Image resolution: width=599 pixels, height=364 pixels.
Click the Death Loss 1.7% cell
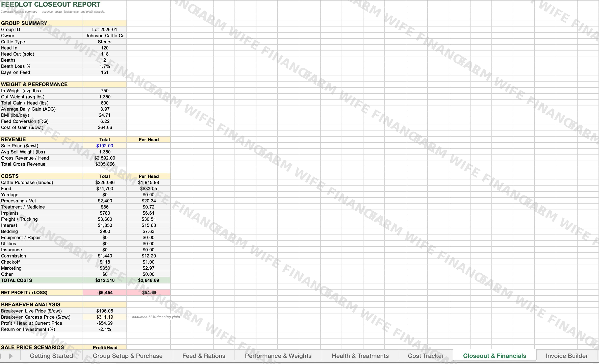(105, 66)
